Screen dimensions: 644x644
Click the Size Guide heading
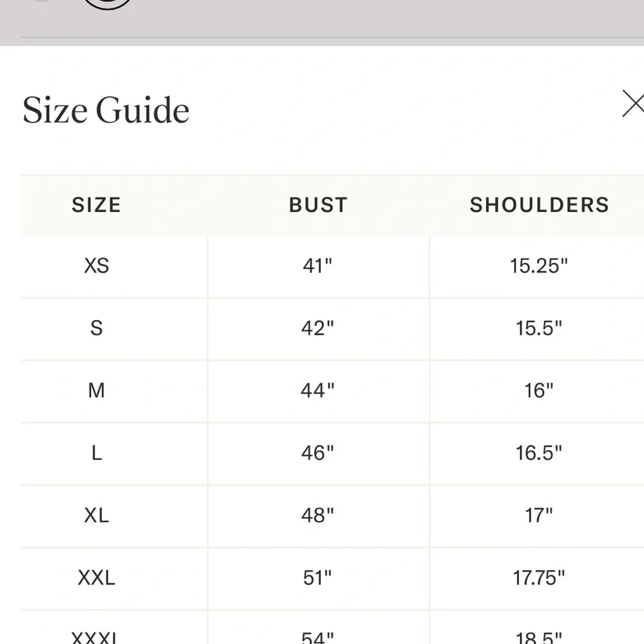click(x=106, y=110)
